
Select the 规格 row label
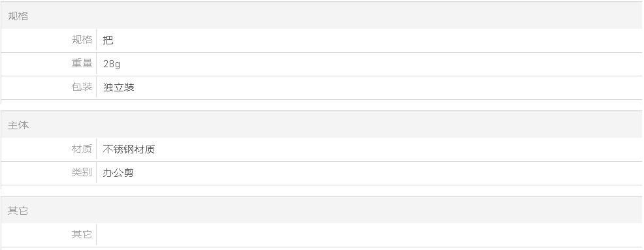(x=82, y=39)
